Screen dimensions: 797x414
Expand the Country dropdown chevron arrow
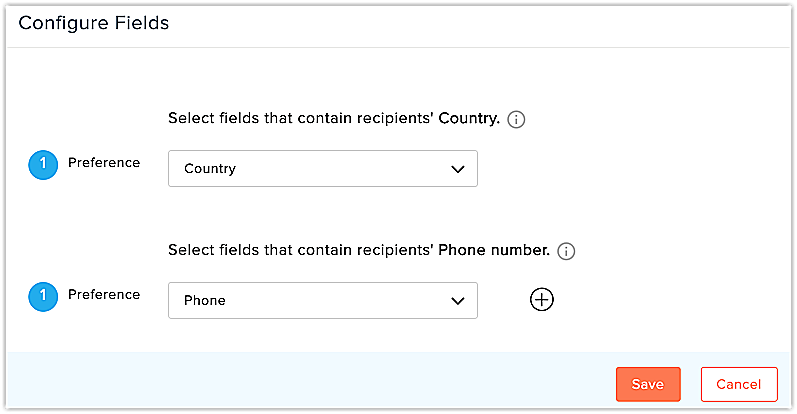tap(457, 169)
